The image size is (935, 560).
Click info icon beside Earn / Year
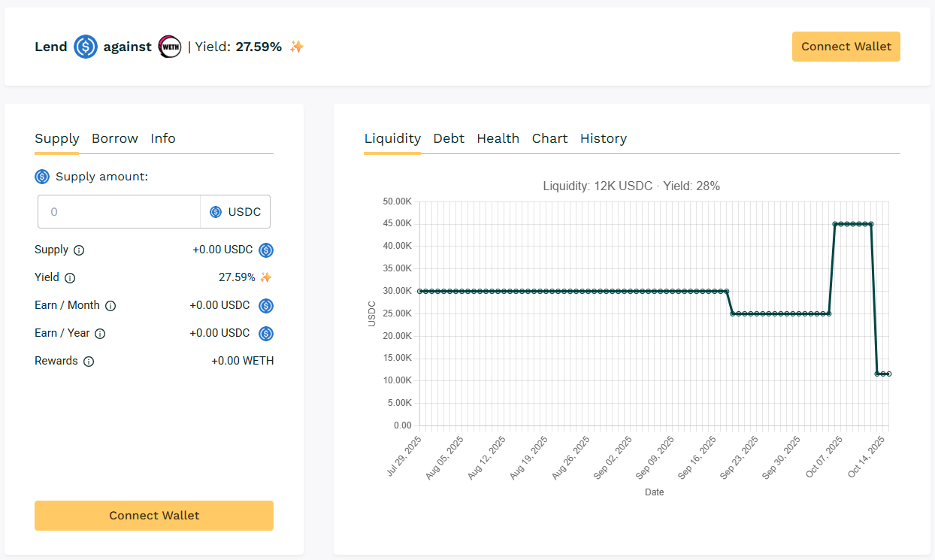click(x=100, y=334)
